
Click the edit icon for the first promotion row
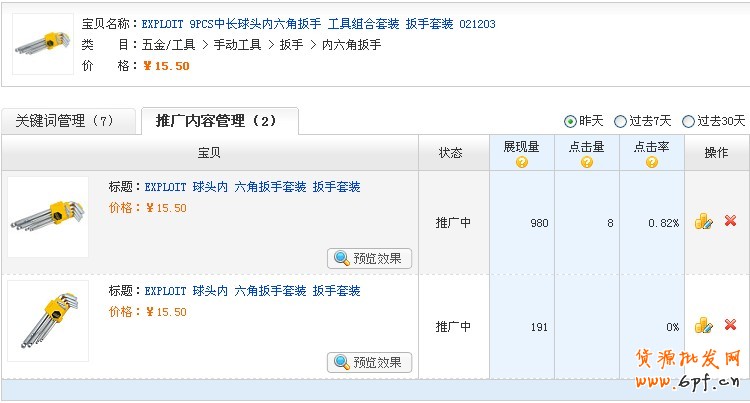tap(703, 222)
